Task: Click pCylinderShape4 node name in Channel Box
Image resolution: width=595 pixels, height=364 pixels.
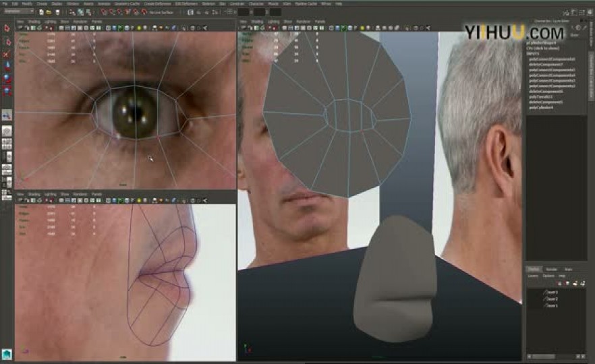Action: click(x=541, y=43)
